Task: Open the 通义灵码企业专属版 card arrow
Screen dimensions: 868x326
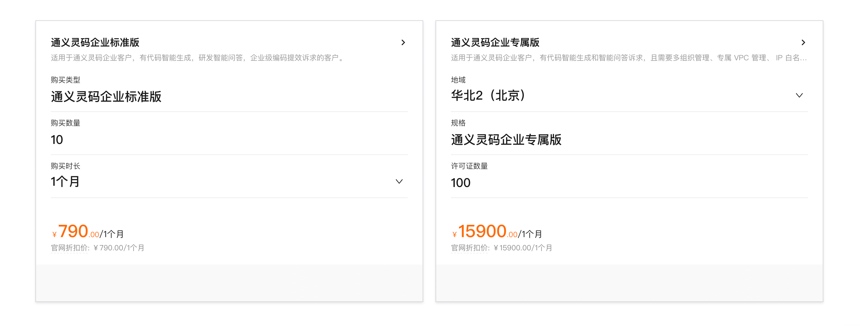Action: coord(803,42)
